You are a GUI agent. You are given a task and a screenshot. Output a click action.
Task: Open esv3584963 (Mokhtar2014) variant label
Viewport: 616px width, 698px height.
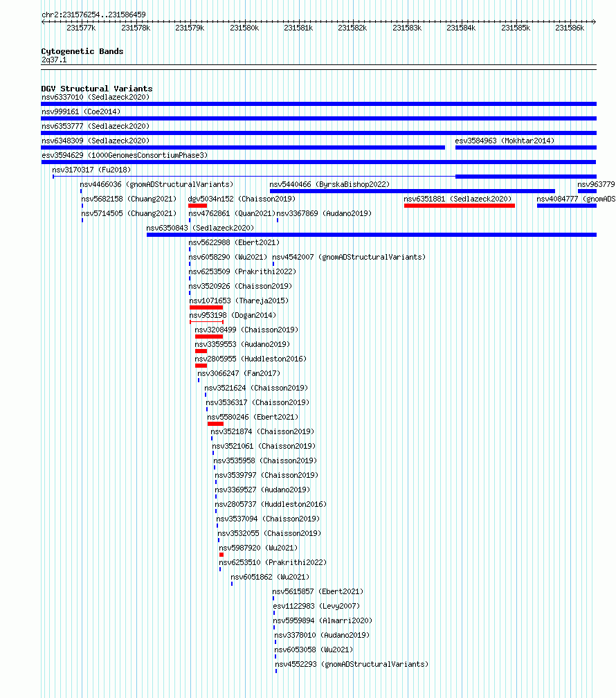tap(505, 141)
